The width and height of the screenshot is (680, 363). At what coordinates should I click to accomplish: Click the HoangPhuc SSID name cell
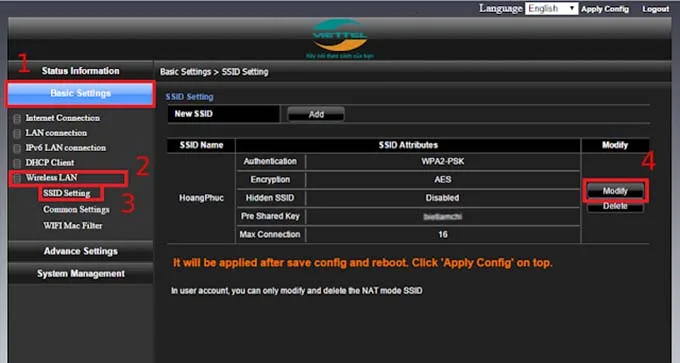click(201, 198)
